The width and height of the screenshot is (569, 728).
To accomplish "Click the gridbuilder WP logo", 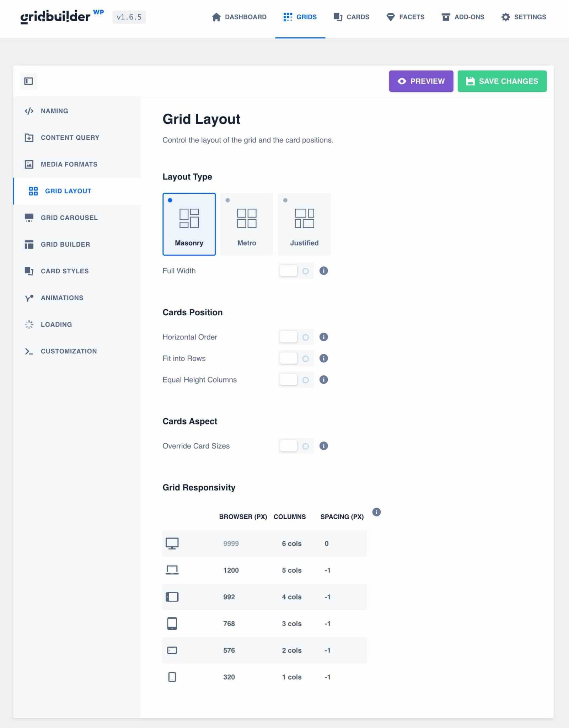I will click(62, 16).
